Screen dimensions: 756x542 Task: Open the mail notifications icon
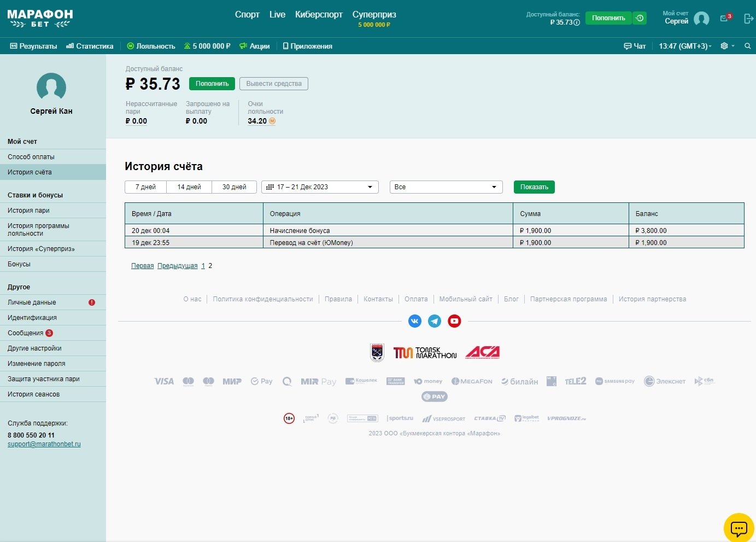pyautogui.click(x=724, y=19)
